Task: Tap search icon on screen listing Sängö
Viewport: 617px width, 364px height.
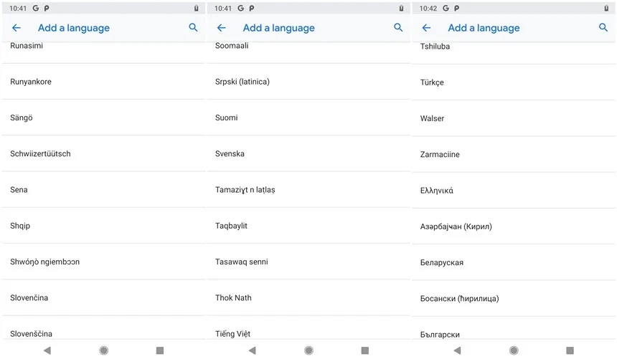Action: (193, 28)
